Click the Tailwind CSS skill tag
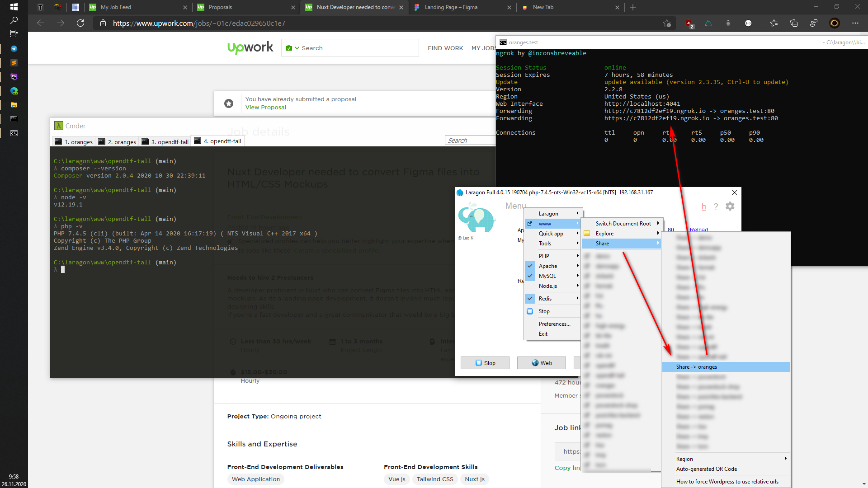The height and width of the screenshot is (488, 868). click(435, 479)
